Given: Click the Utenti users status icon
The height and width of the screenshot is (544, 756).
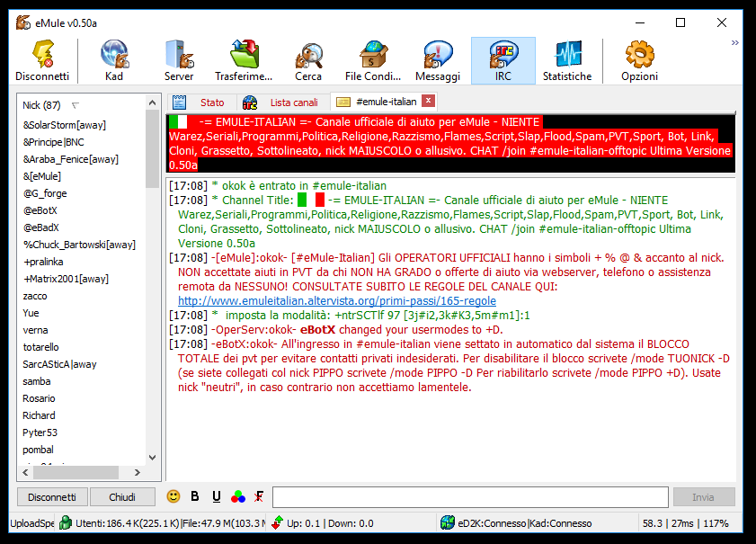Looking at the screenshot, I should [x=65, y=522].
